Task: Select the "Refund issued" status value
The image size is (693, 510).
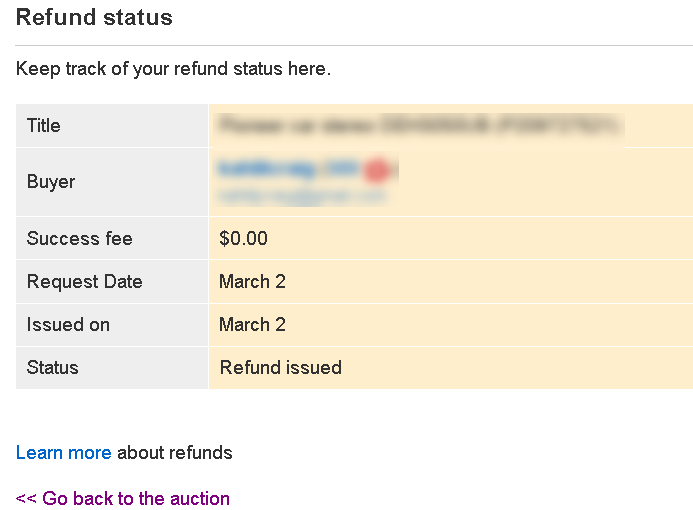Action: click(281, 368)
